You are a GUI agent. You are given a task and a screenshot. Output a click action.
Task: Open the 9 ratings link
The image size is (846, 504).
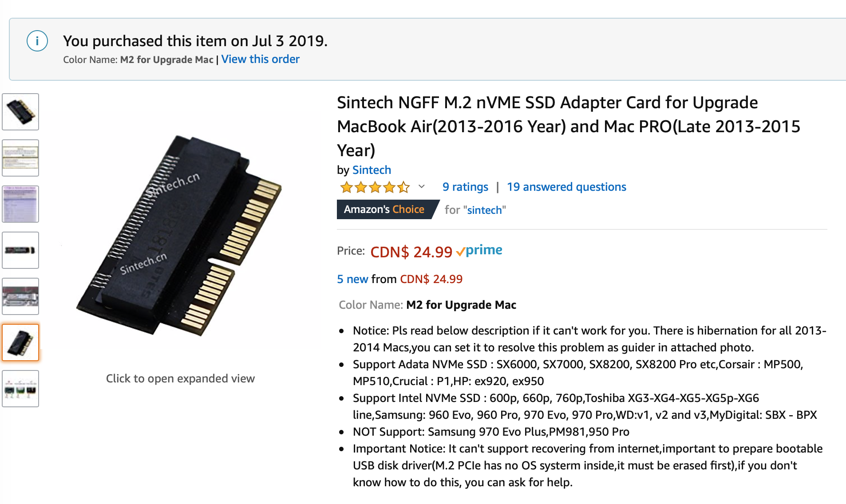(x=465, y=187)
